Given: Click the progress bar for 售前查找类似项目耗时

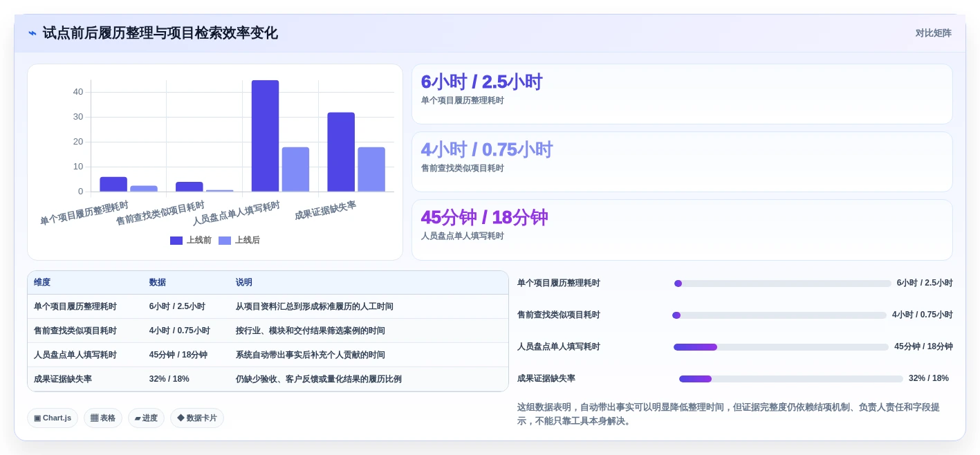Looking at the screenshot, I should pyautogui.click(x=779, y=315).
